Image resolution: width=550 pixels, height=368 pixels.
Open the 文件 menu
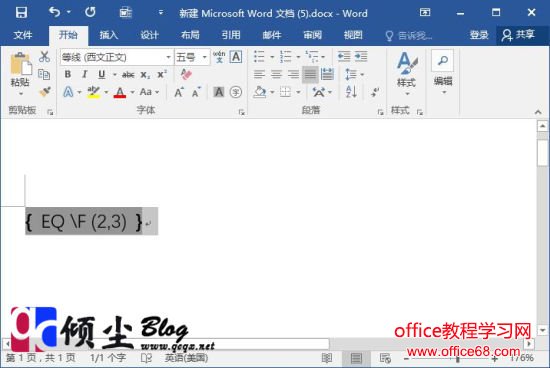pyautogui.click(x=23, y=35)
